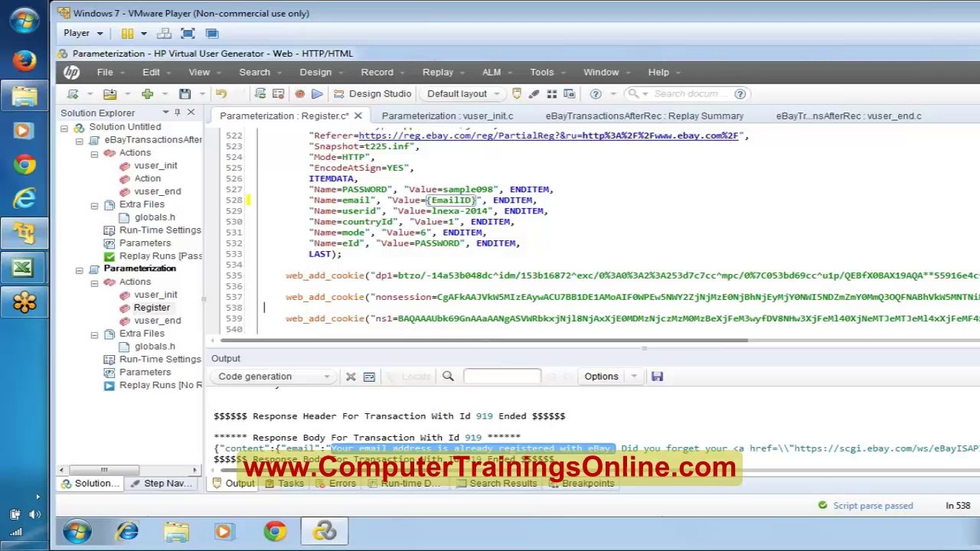The height and width of the screenshot is (551, 980).
Task: Click the HP logo icon
Action: point(71,72)
